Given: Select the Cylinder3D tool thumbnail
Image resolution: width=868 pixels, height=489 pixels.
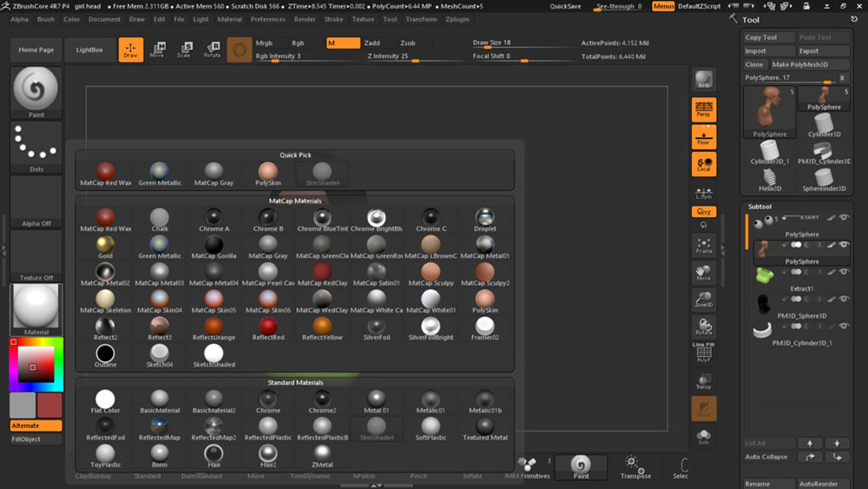Looking at the screenshot, I should (x=824, y=126).
